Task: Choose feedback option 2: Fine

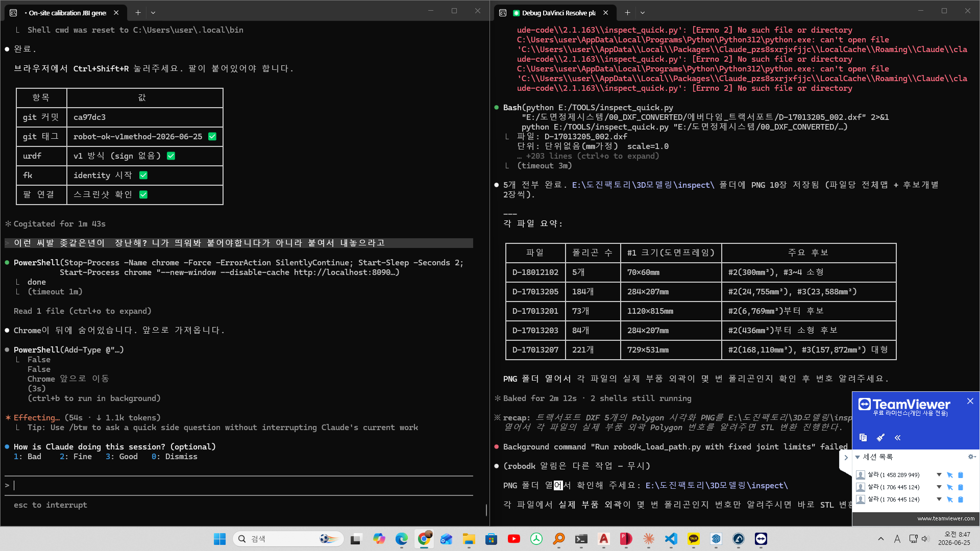Action: click(x=76, y=457)
